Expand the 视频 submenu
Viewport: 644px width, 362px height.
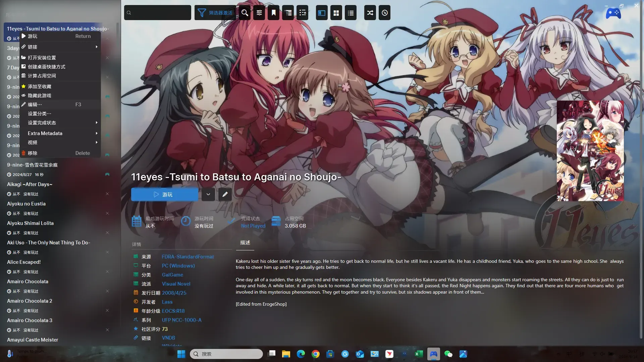60,142
